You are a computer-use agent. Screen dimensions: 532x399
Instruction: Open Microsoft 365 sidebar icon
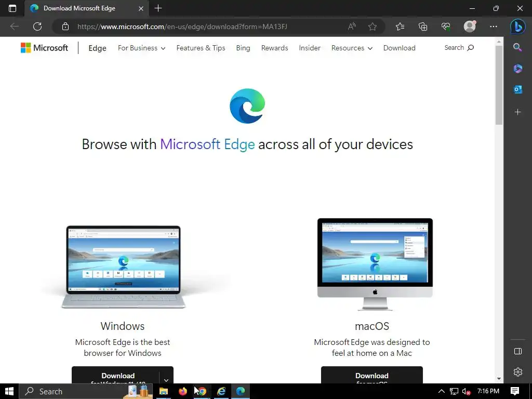click(518, 69)
